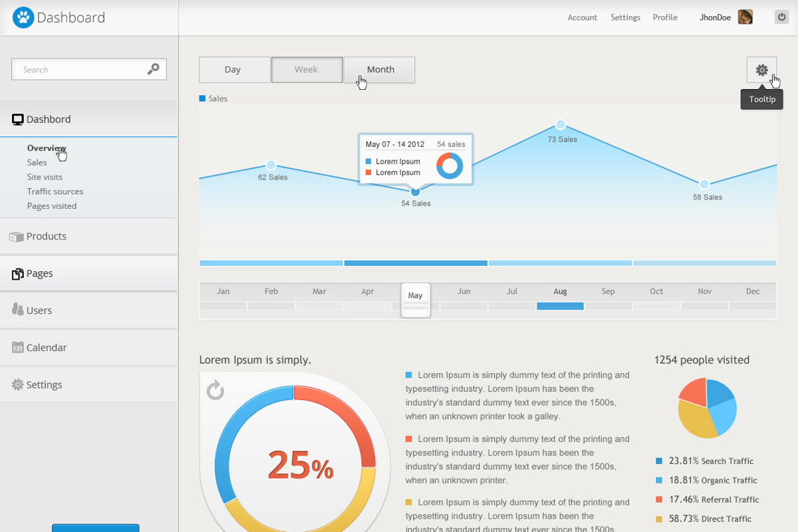Select Aug on the month timeline

click(560, 291)
